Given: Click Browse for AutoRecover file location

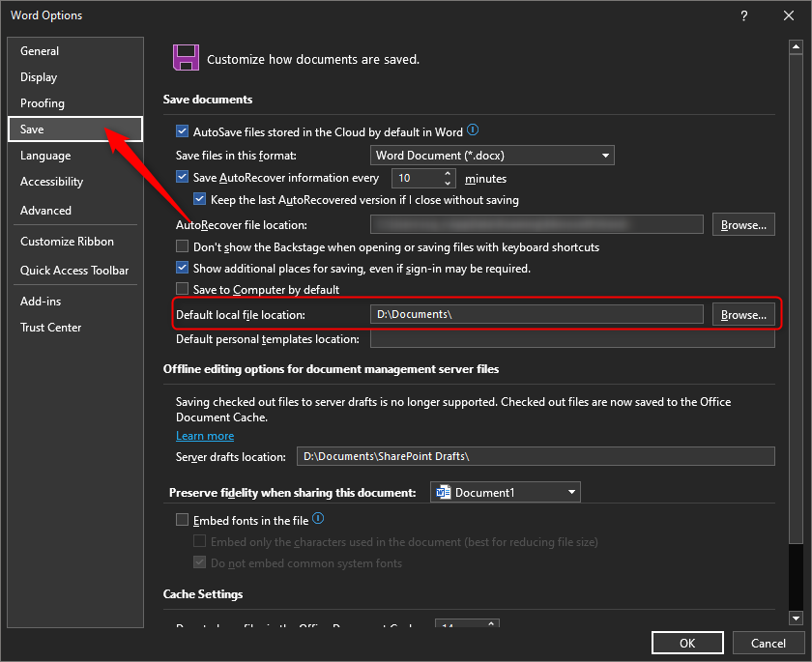Looking at the screenshot, I should click(743, 224).
